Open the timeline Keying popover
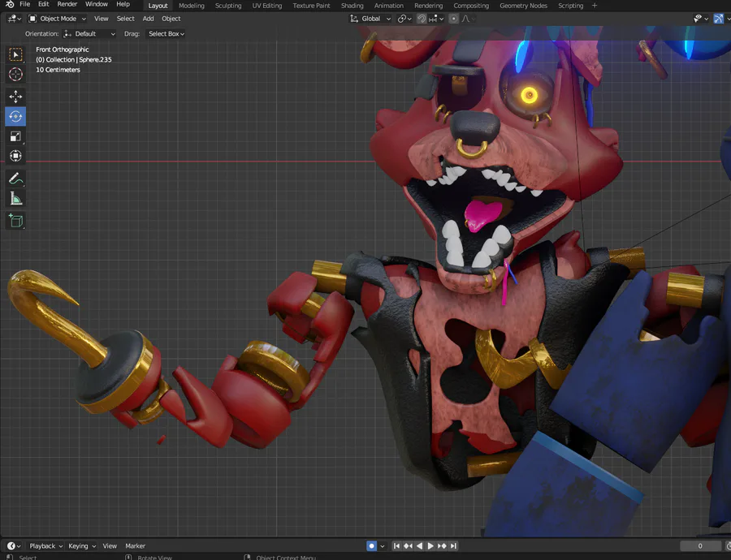Viewport: 731px width, 560px height. pyautogui.click(x=81, y=546)
